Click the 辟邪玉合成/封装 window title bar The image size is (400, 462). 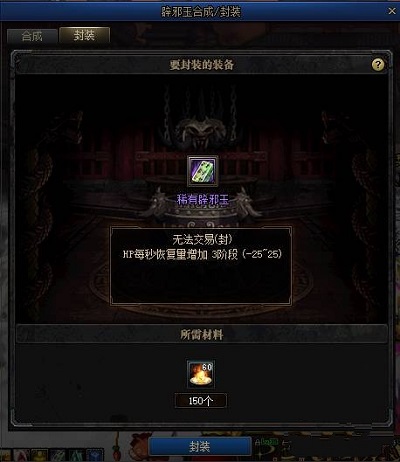(x=200, y=12)
